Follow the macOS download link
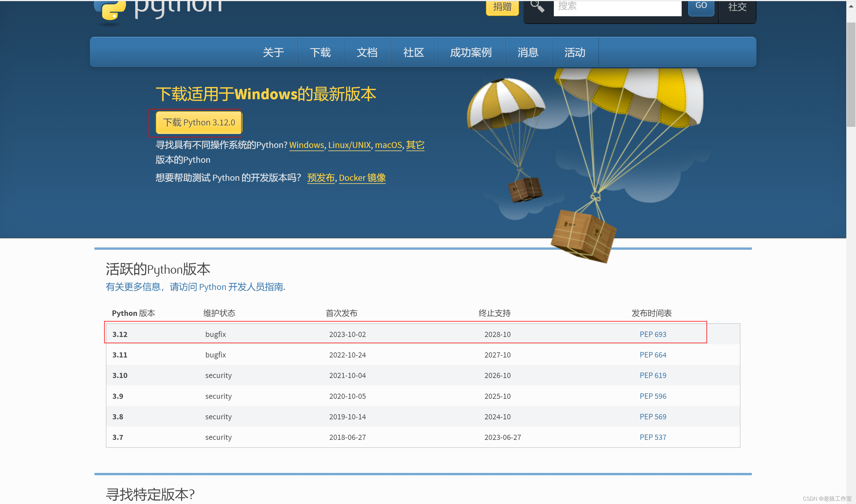856x504 pixels. pyautogui.click(x=388, y=145)
